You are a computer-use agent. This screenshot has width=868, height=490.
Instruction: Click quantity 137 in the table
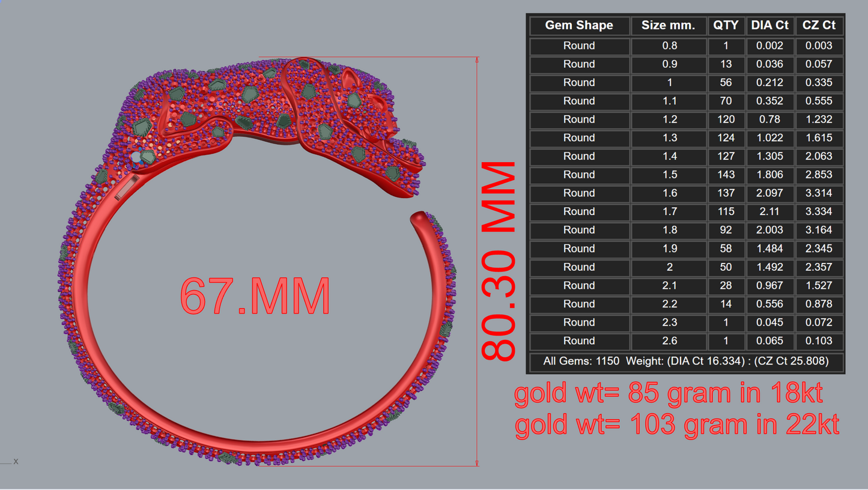pos(726,193)
